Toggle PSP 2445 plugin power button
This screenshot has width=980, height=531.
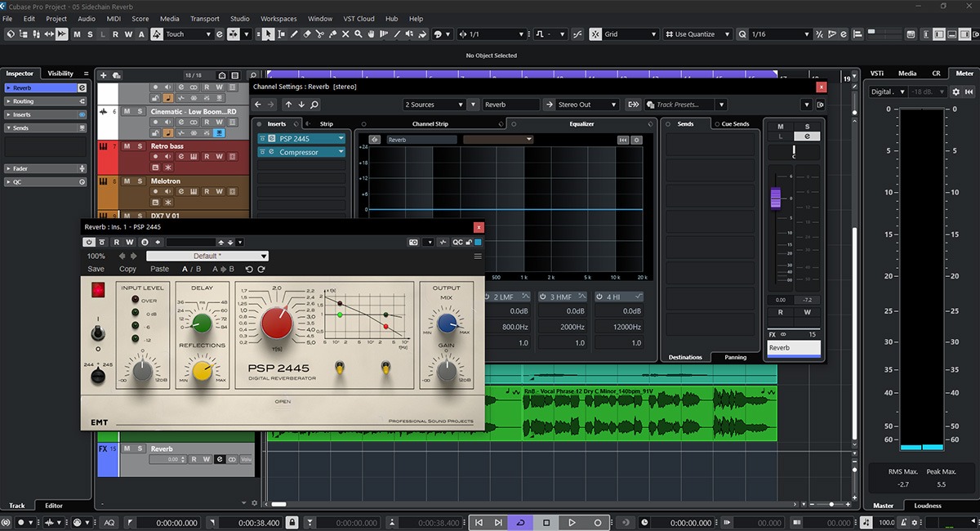click(x=88, y=242)
